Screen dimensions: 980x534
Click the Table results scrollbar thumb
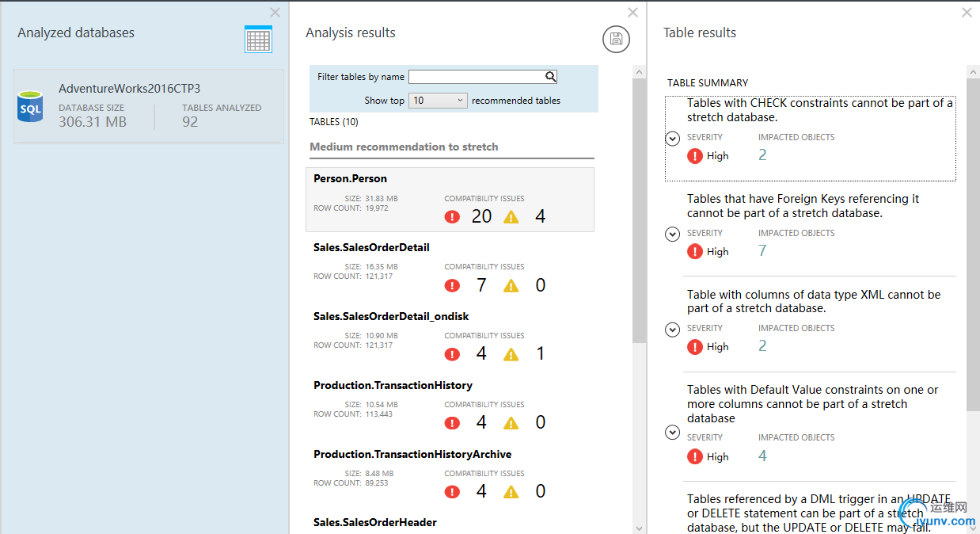(973, 244)
